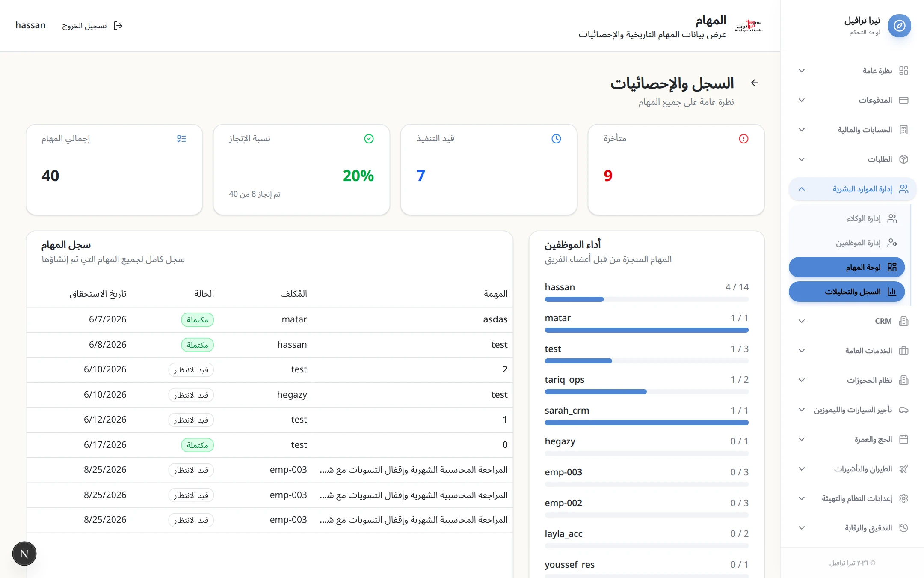Click the الخدمات العامة sidebar entry
The height and width of the screenshot is (578, 924).
click(852, 351)
